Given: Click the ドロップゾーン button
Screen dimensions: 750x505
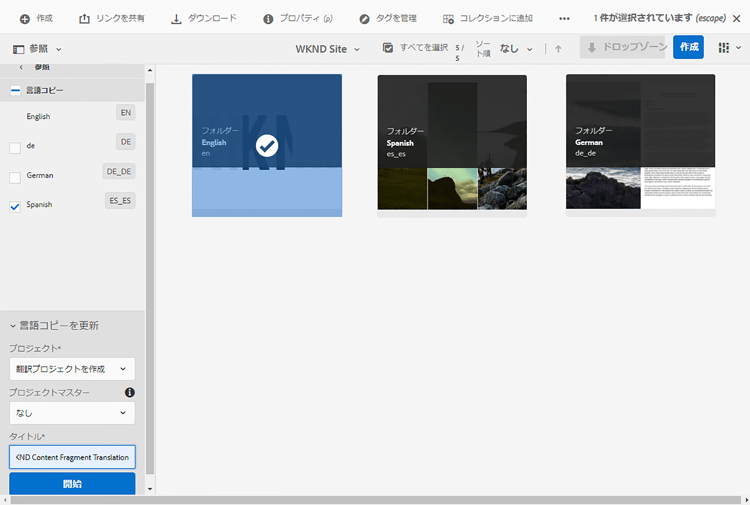Looking at the screenshot, I should (622, 47).
